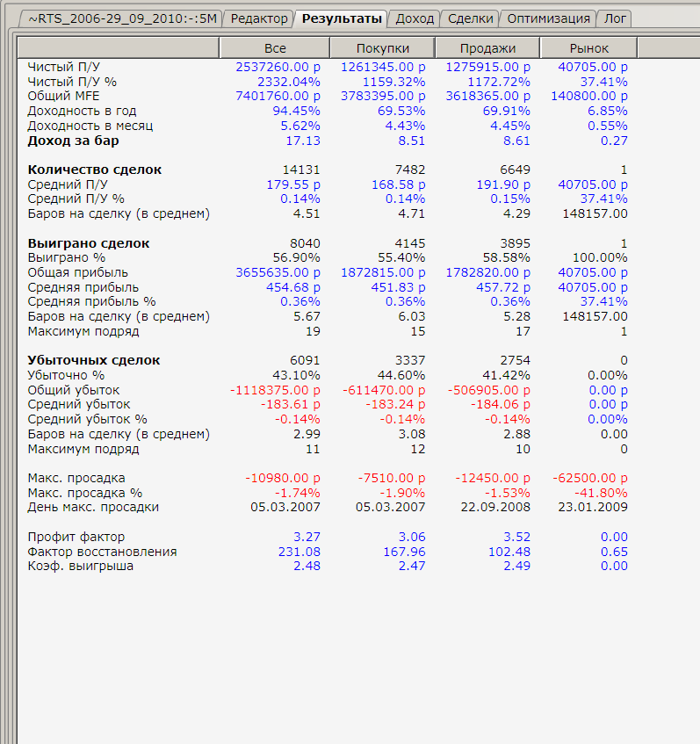Open the Оптимизация tab
700x744 pixels.
549,18
